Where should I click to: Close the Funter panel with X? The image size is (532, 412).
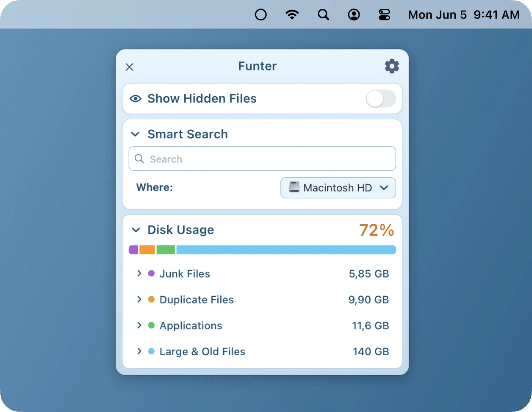click(130, 67)
